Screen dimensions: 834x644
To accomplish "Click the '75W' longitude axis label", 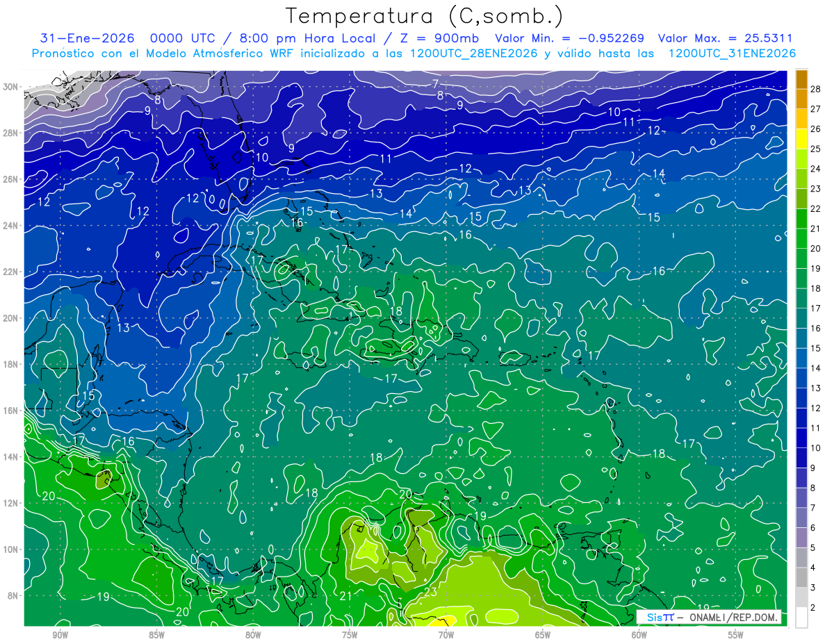I will coord(350,635).
